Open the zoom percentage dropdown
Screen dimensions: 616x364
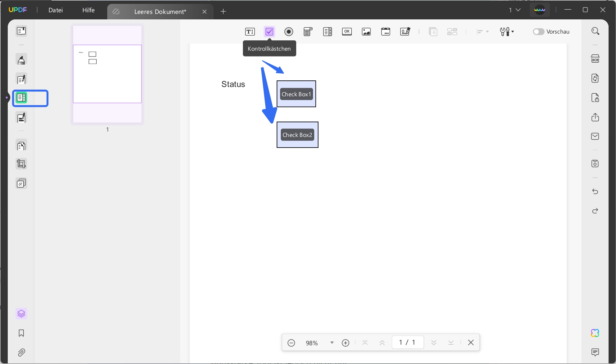tap(332, 343)
